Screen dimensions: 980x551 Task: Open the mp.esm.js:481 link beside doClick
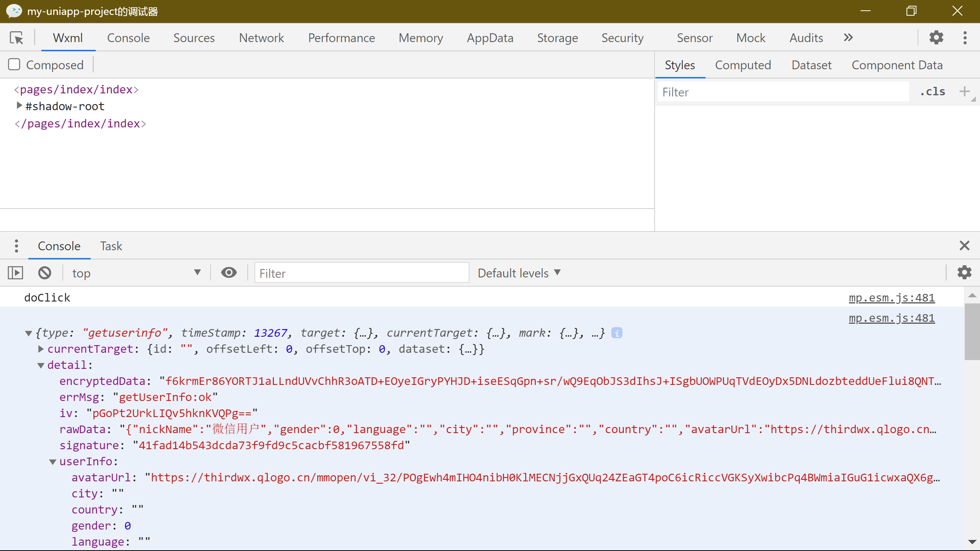892,298
